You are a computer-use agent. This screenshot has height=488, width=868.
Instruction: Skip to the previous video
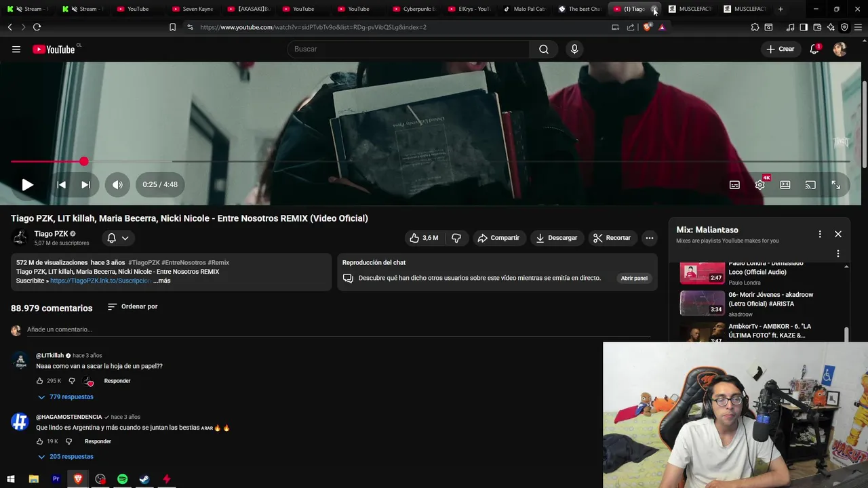[61, 184]
